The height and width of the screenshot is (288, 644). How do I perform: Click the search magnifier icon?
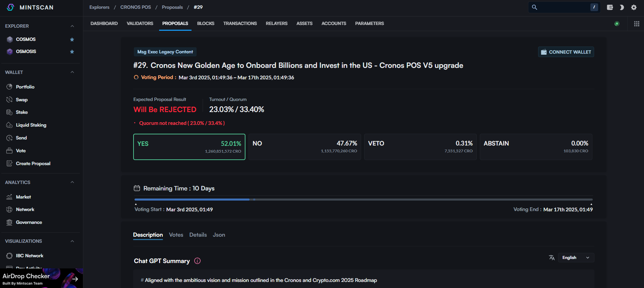tap(534, 7)
